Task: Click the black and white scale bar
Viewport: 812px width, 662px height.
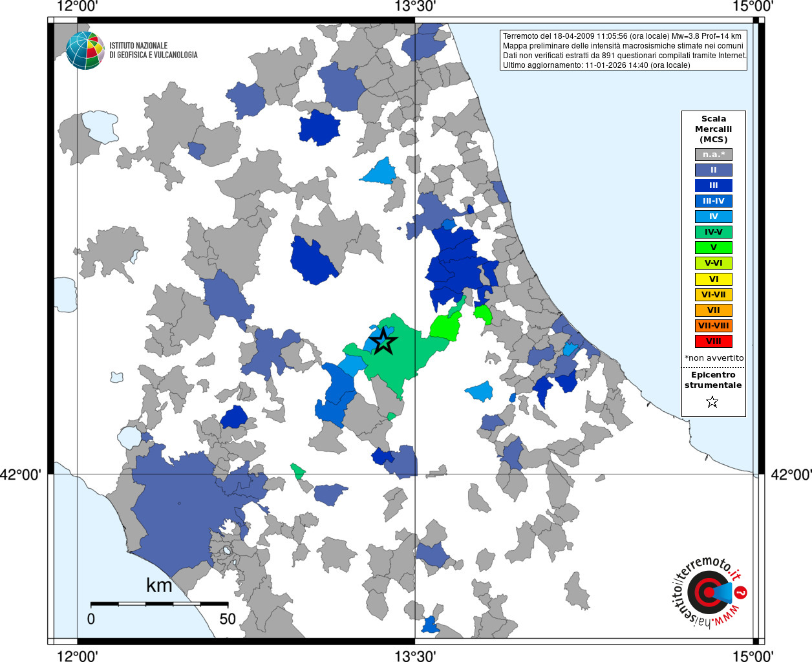Action: click(159, 604)
